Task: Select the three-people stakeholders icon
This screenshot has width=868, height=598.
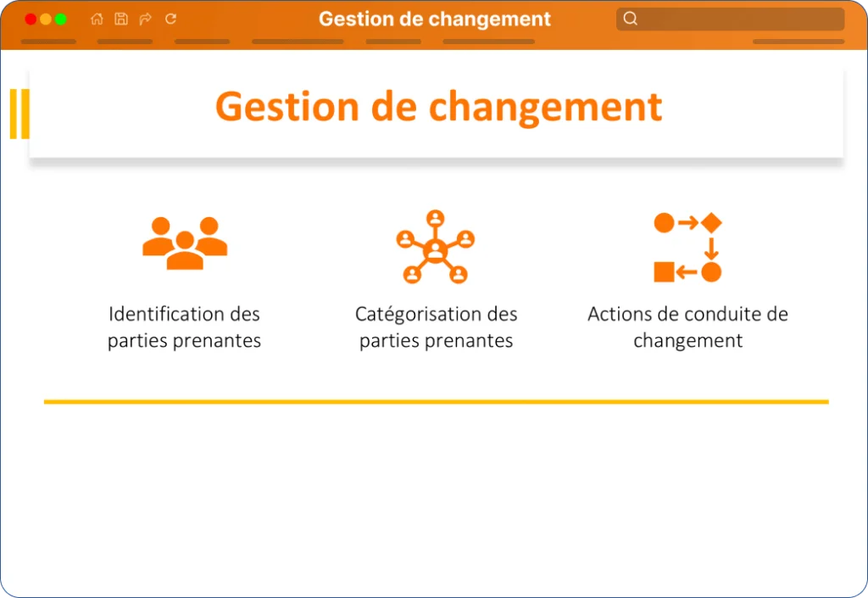Action: point(185,243)
